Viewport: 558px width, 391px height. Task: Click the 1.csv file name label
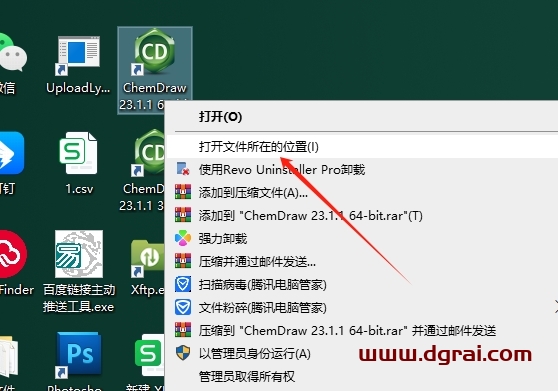pyautogui.click(x=79, y=189)
